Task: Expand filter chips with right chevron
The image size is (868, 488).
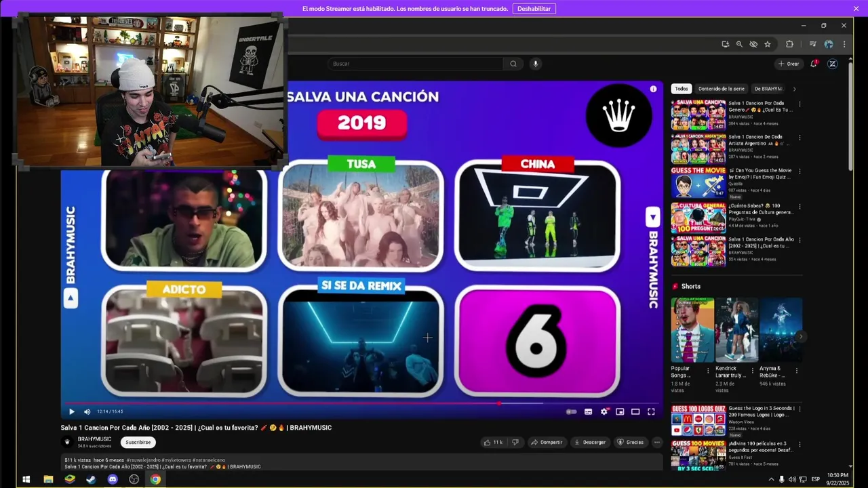Action: pyautogui.click(x=794, y=89)
